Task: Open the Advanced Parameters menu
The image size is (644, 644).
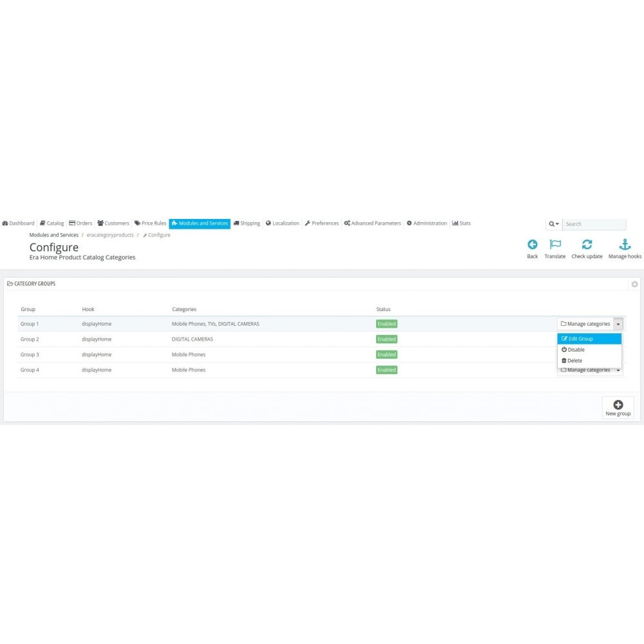Action: tap(372, 223)
